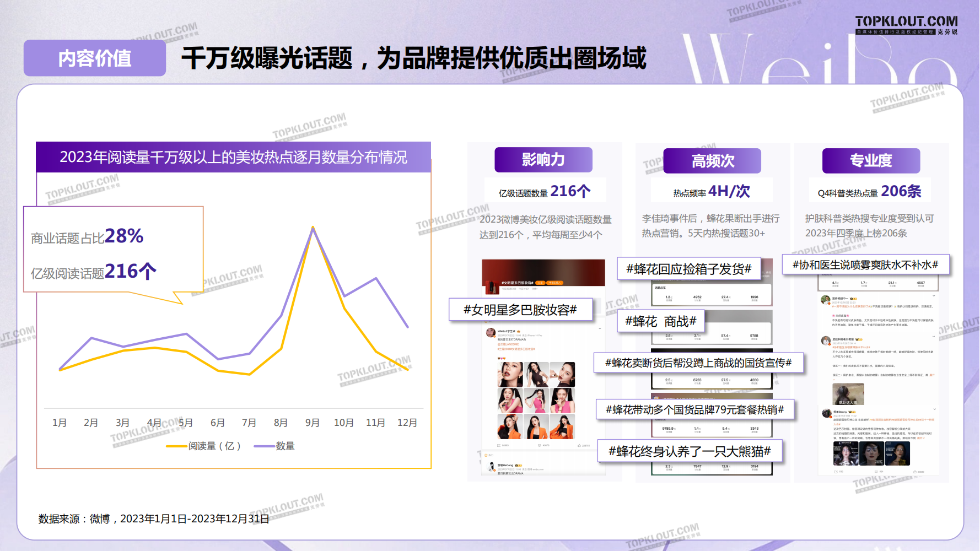980x551 pixels.
Task: Click the chart title about 2023年阅读量千万级
Action: (x=233, y=158)
